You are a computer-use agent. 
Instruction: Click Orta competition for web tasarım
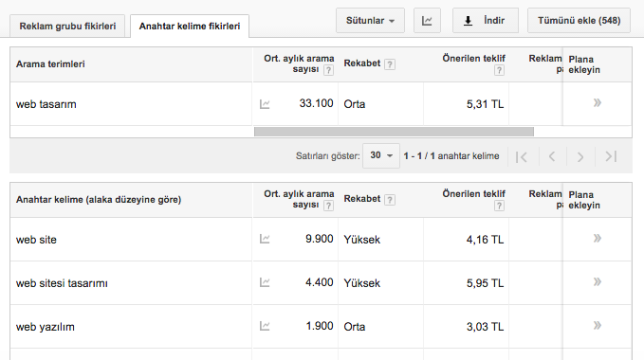point(355,104)
